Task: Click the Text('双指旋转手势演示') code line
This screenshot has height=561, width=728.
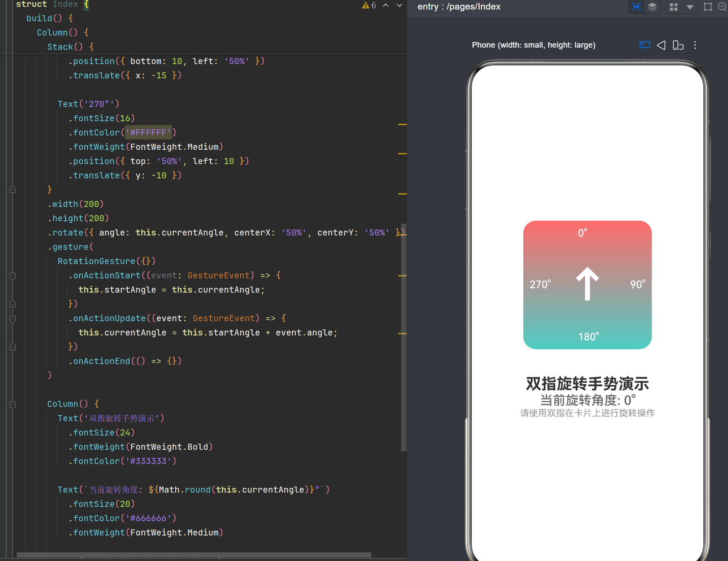Action: pos(111,418)
